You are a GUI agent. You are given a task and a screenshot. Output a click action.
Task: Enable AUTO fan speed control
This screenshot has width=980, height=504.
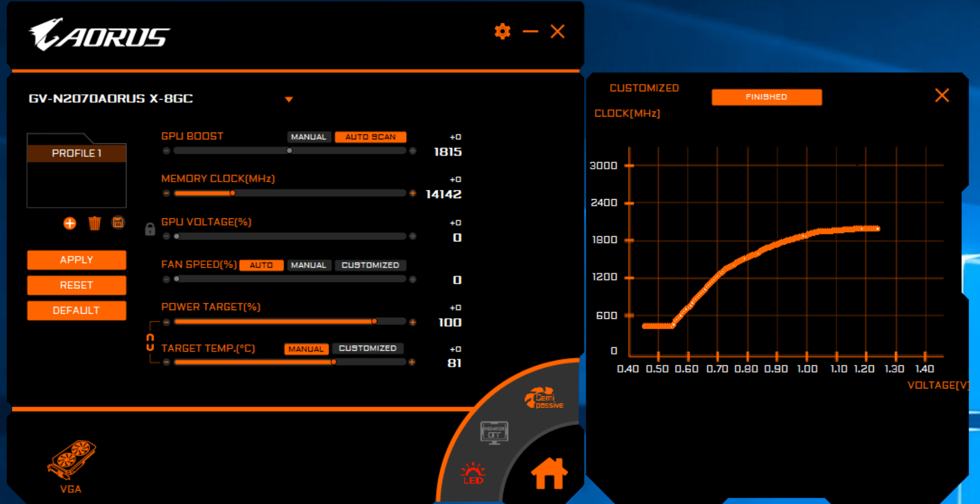pyautogui.click(x=261, y=265)
